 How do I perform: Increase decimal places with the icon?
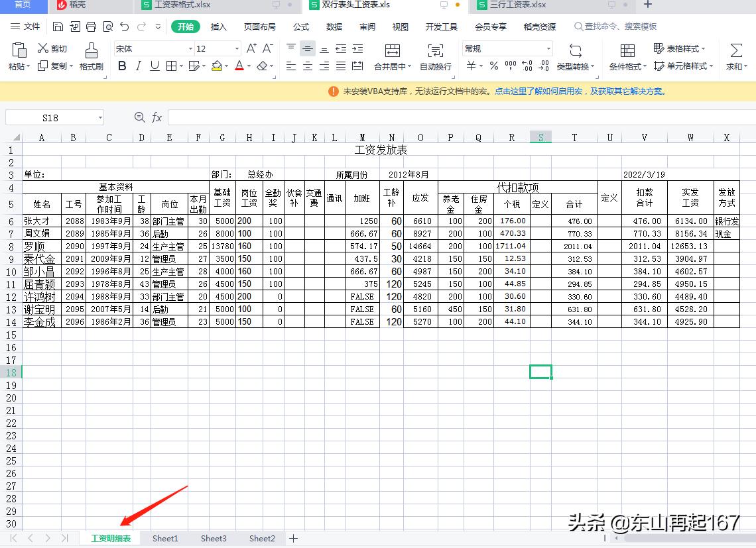click(527, 64)
